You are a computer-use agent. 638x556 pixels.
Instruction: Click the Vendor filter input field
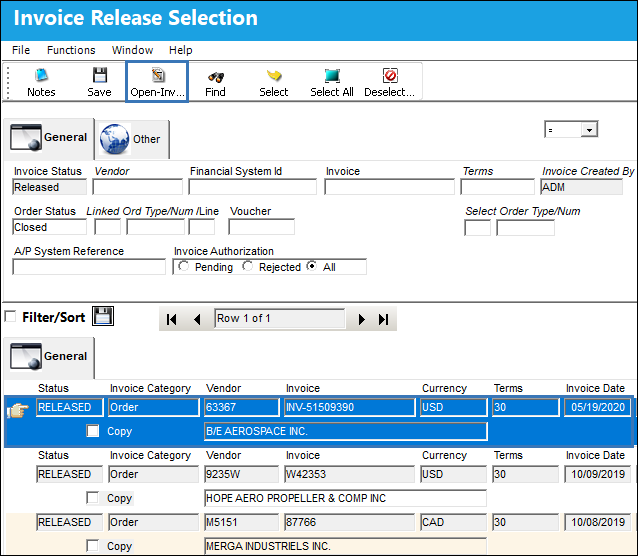click(x=138, y=187)
